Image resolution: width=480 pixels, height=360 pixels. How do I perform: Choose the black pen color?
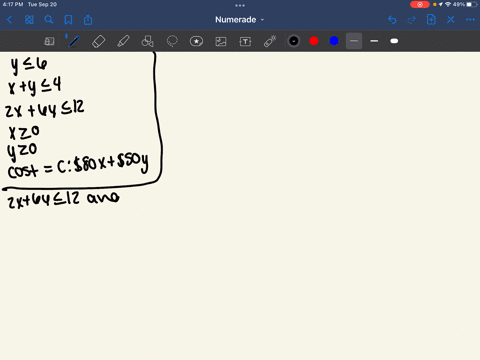coord(294,41)
